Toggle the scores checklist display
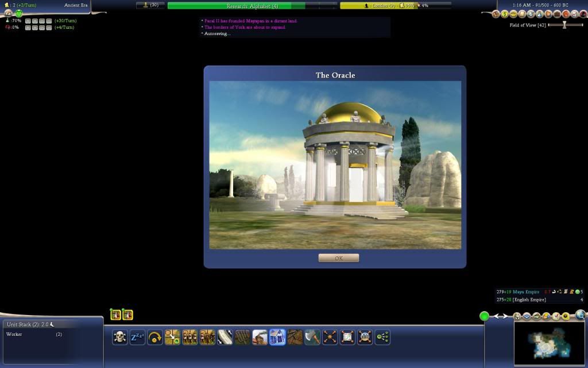Screen dimensions: 588x368 coord(556,317)
